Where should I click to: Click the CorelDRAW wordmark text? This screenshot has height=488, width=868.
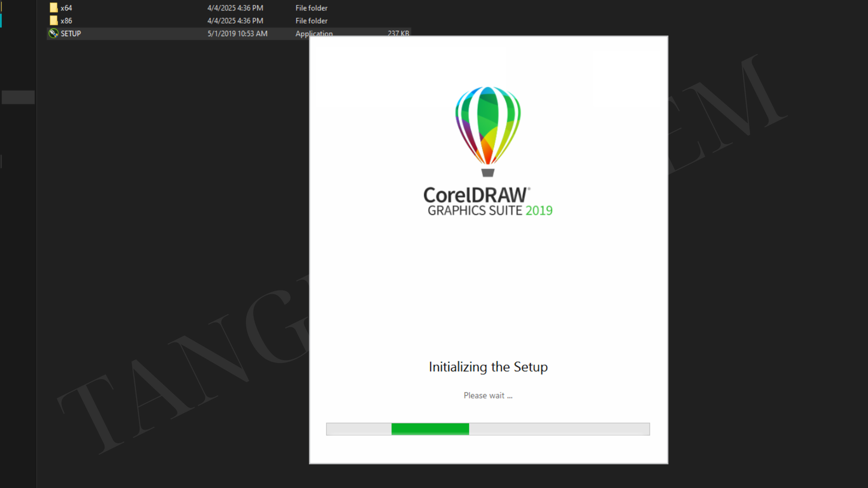476,195
